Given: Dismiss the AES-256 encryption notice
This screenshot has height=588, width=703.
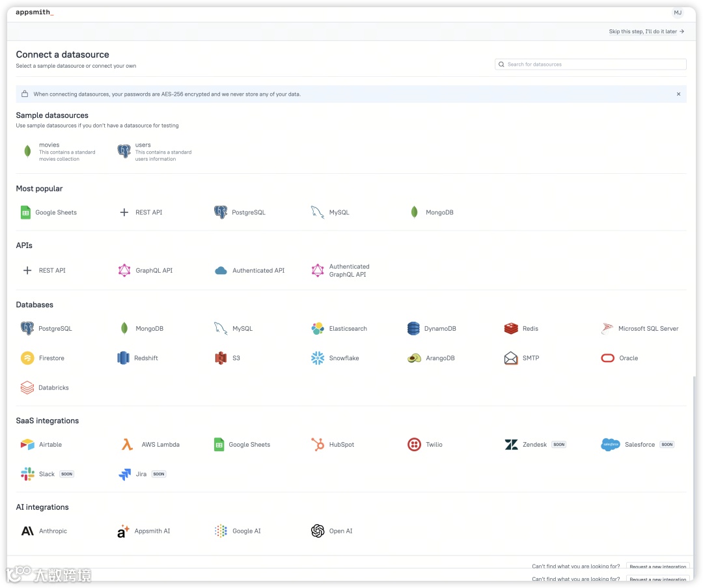Looking at the screenshot, I should click(x=678, y=94).
